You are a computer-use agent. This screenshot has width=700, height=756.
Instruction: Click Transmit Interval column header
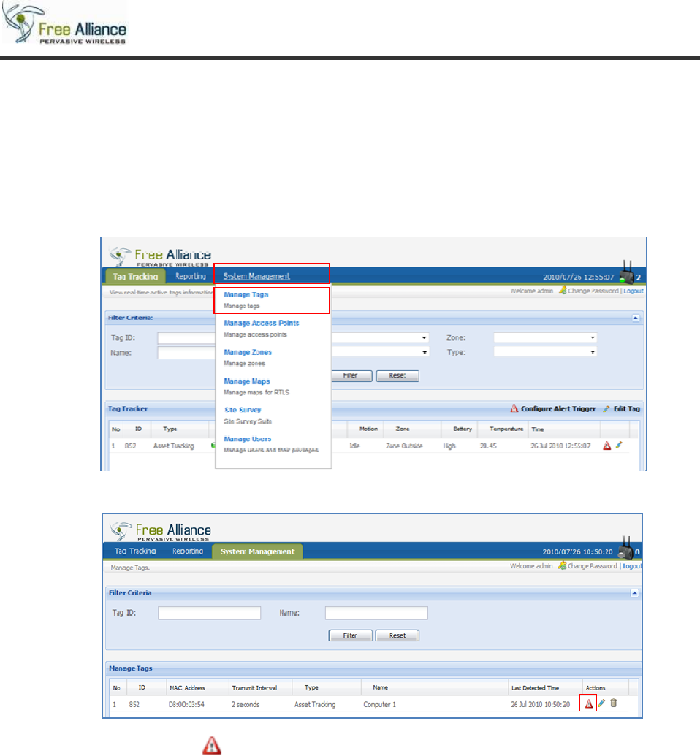[x=255, y=688]
